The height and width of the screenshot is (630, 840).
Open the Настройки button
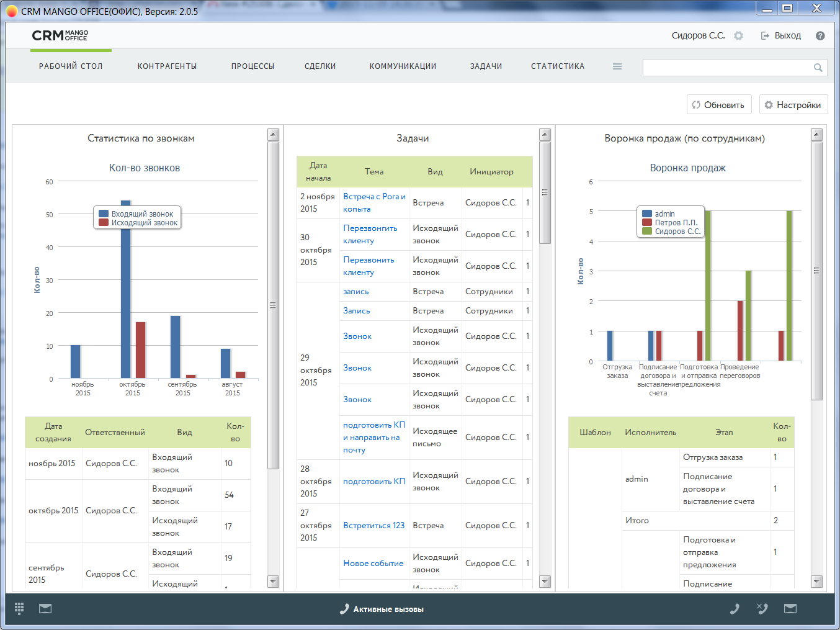point(793,105)
